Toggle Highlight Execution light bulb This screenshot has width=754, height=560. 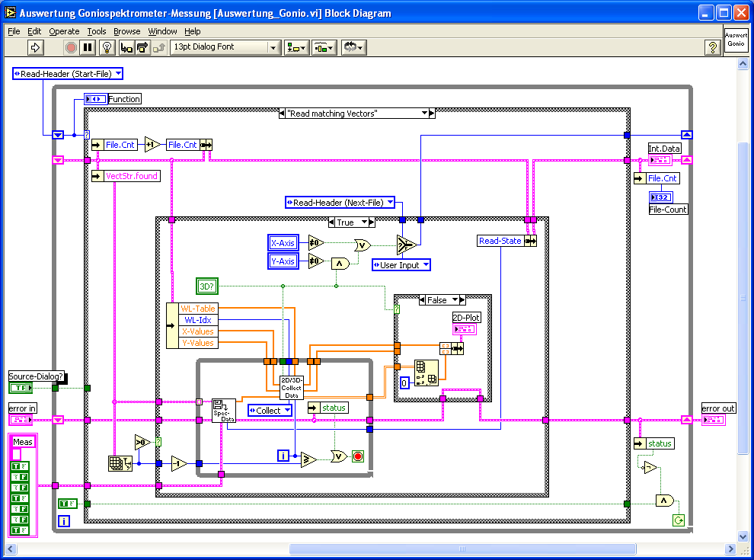pyautogui.click(x=107, y=47)
